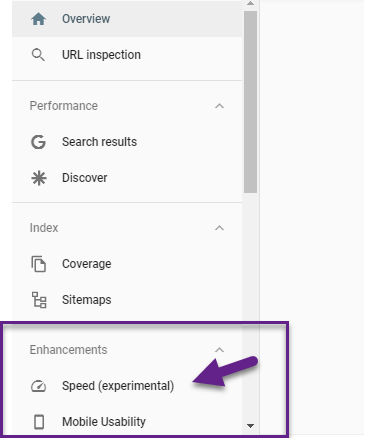This screenshot has width=372, height=438.
Task: Click the URL inspection magnifier icon
Action: click(x=38, y=55)
